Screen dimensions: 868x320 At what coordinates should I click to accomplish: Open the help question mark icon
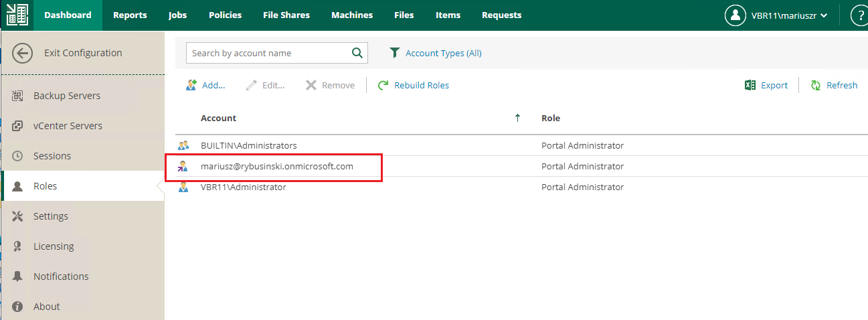click(859, 15)
